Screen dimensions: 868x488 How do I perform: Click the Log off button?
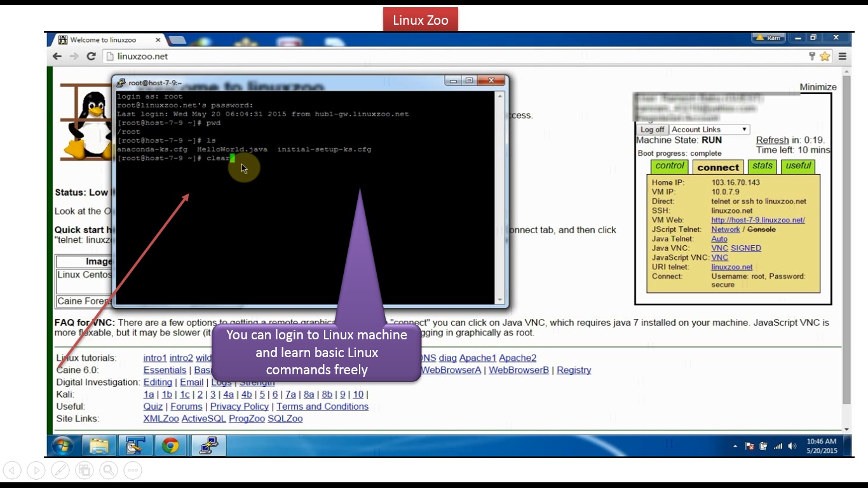(652, 129)
